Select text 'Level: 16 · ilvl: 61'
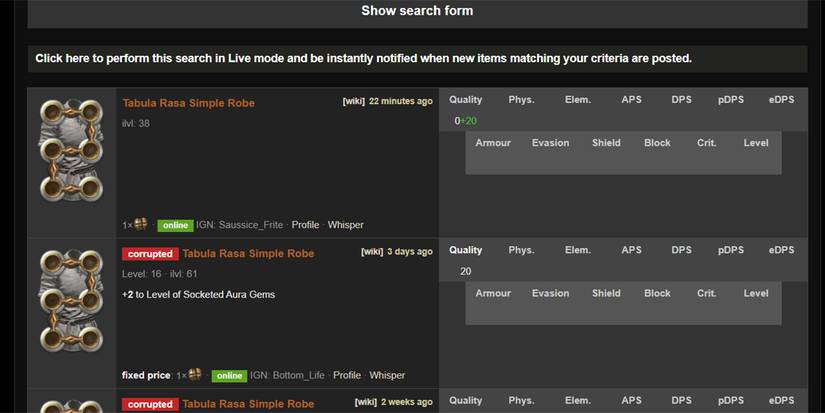This screenshot has width=825, height=413. click(x=160, y=274)
